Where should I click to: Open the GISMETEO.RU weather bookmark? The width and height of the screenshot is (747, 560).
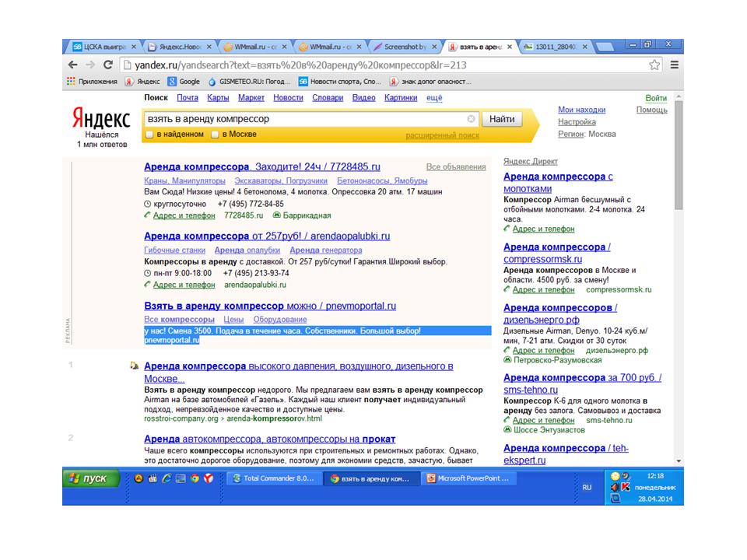point(250,82)
